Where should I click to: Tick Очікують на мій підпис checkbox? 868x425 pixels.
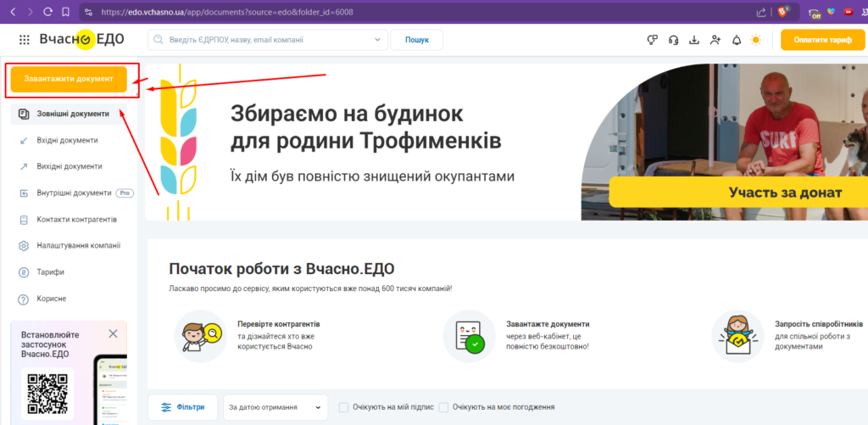pyautogui.click(x=344, y=407)
